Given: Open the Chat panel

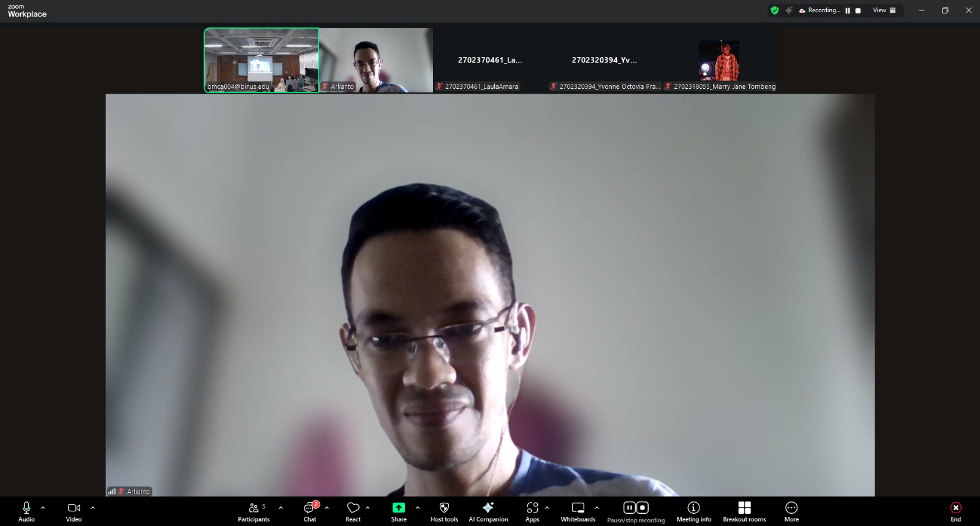Looking at the screenshot, I should (x=310, y=511).
